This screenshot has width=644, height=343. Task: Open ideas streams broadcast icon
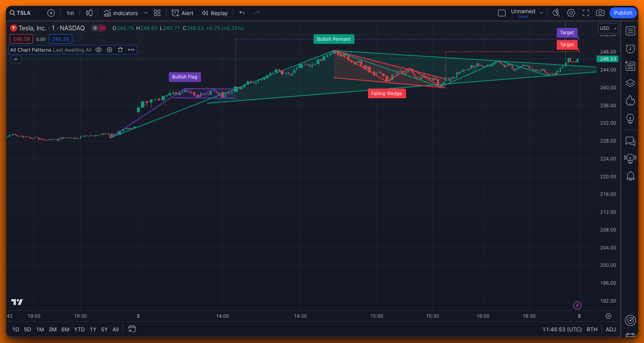coord(630,158)
